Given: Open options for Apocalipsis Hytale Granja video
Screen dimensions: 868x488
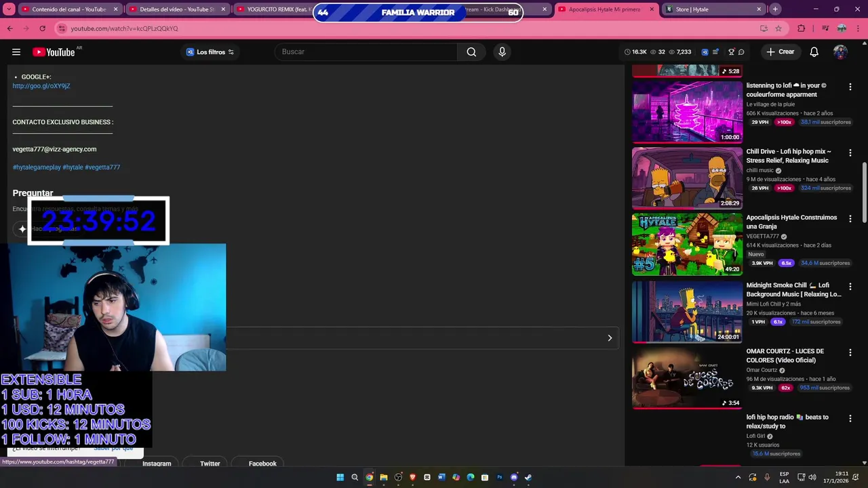Looking at the screenshot, I should [850, 218].
